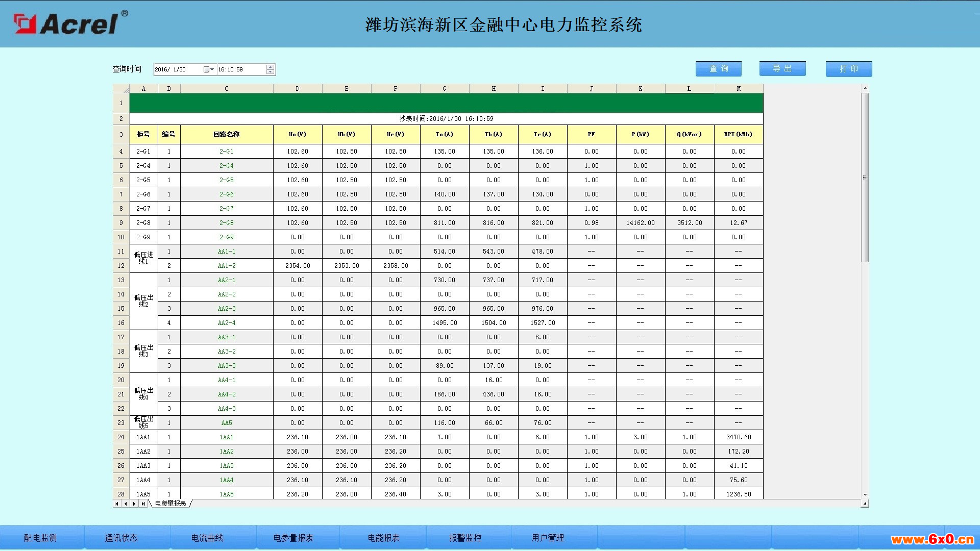Select column header G

point(445,89)
